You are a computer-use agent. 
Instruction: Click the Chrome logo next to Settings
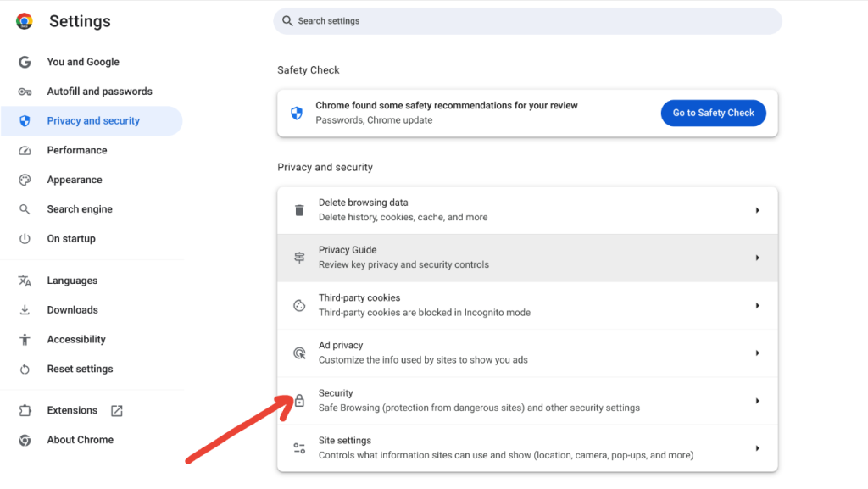click(24, 20)
